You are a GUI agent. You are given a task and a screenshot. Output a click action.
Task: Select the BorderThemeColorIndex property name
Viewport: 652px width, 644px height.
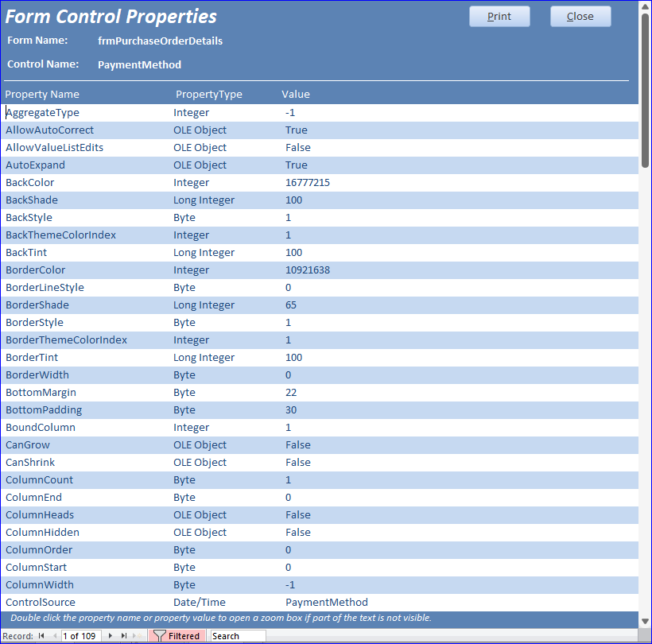pos(66,339)
